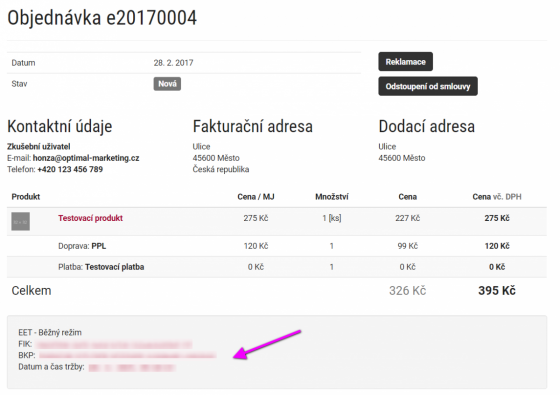Click the 1 [ks] quantity cell
Viewport: 560px width, 395px height.
point(332,218)
